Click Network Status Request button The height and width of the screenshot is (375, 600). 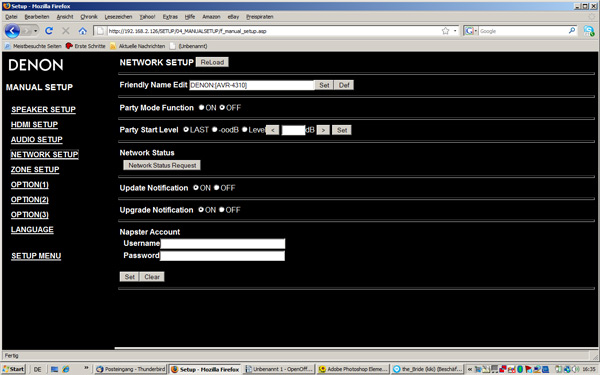pyautogui.click(x=162, y=165)
